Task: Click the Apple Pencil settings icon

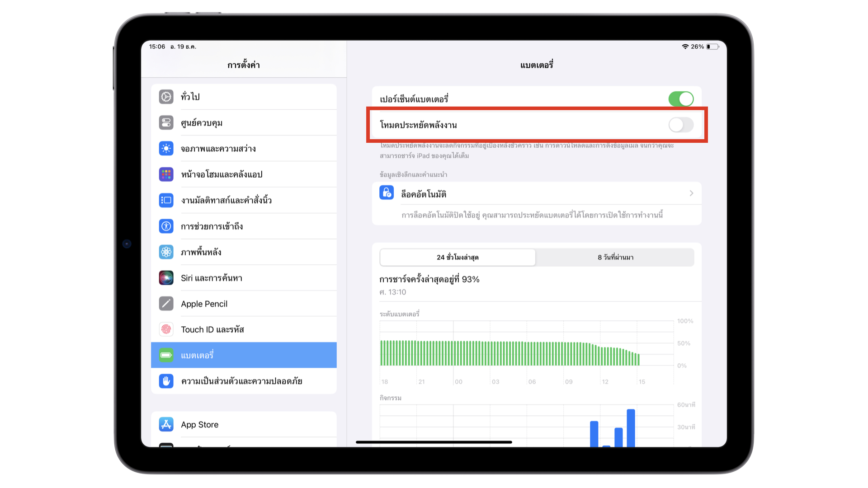Action: coord(166,304)
